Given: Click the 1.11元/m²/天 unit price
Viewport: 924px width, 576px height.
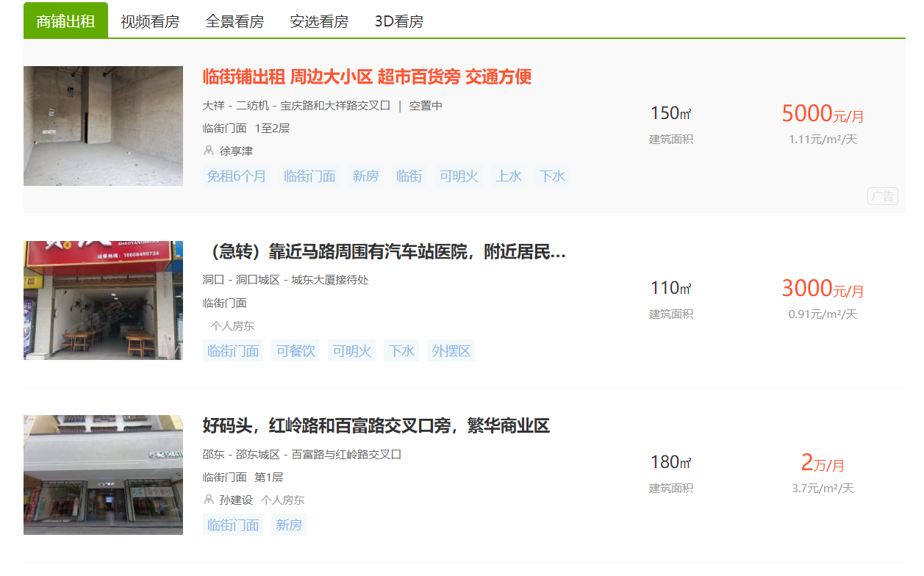Looking at the screenshot, I should [x=823, y=140].
